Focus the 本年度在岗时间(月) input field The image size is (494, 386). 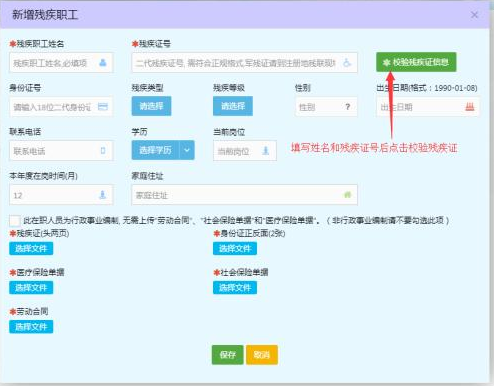(x=61, y=195)
